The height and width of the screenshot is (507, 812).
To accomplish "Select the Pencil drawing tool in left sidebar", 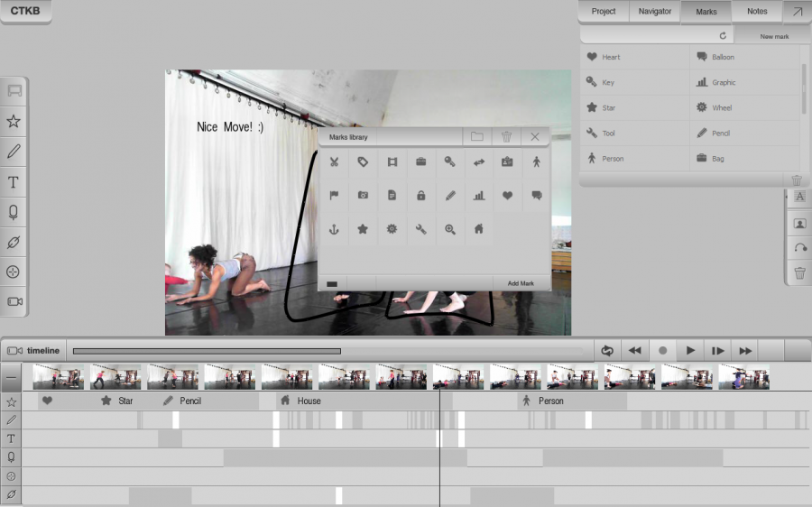I will (14, 152).
